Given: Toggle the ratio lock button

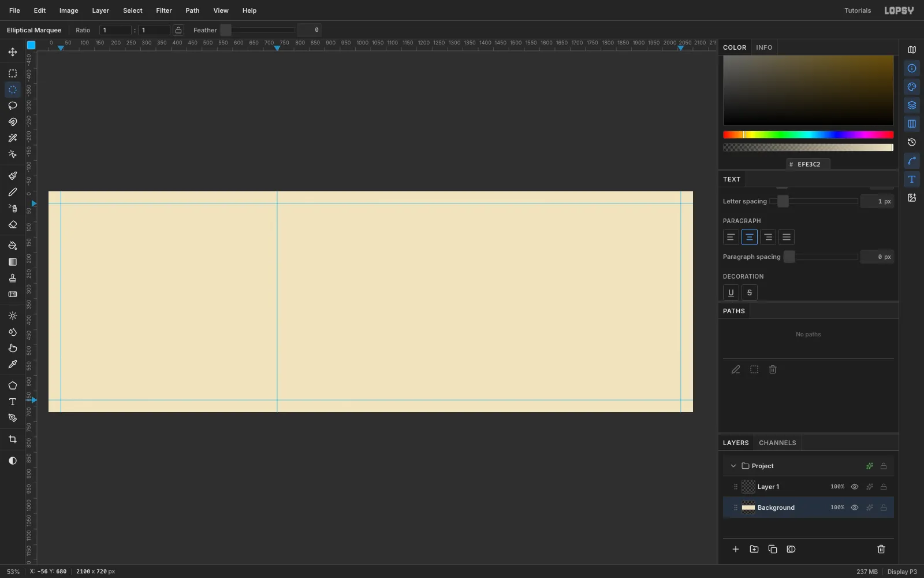Looking at the screenshot, I should click(178, 30).
